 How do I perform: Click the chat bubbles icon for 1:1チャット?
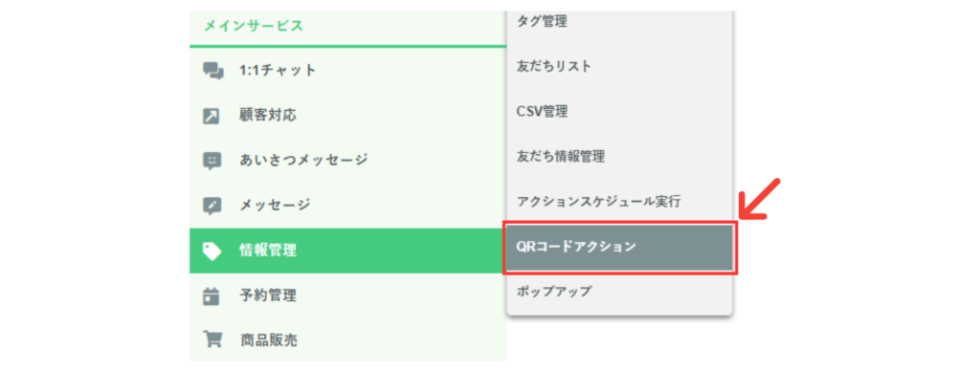click(212, 71)
